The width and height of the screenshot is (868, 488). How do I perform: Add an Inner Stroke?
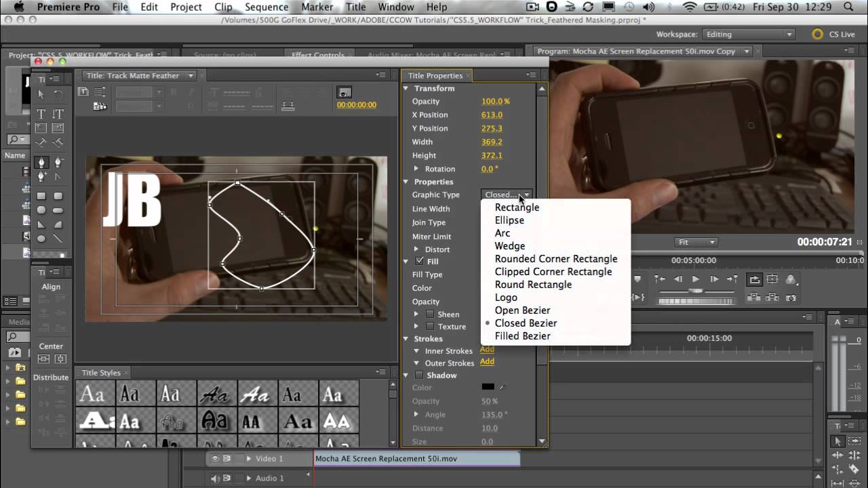(x=487, y=350)
